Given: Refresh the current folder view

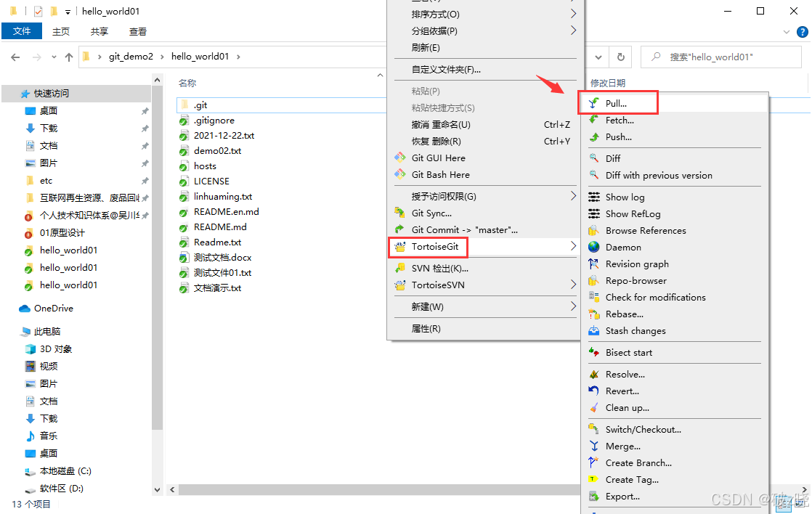Looking at the screenshot, I should coord(621,57).
